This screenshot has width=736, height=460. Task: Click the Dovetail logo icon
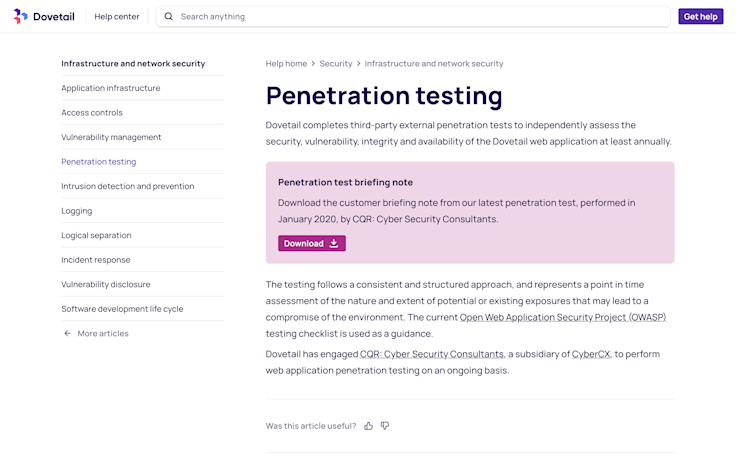click(21, 16)
